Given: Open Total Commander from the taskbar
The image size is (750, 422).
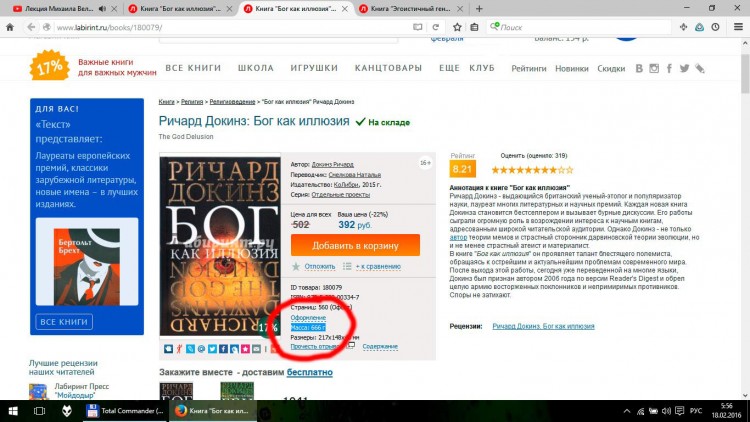Looking at the screenshot, I should coord(126,411).
